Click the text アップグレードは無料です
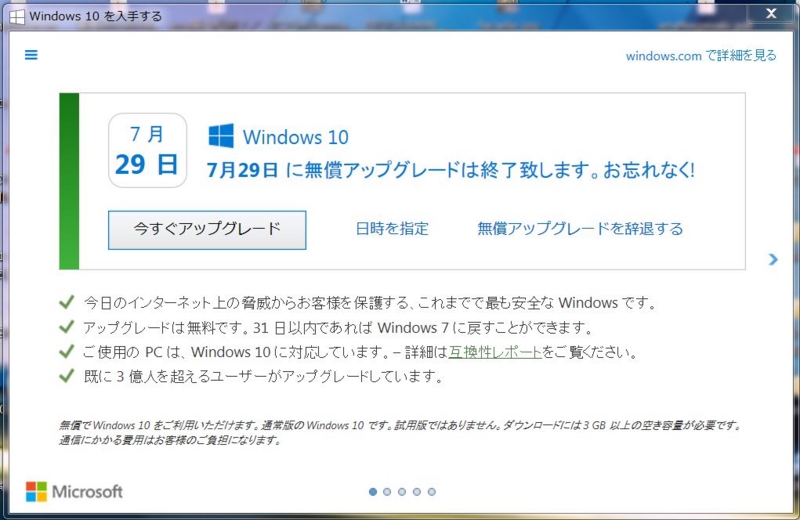 click(166, 328)
